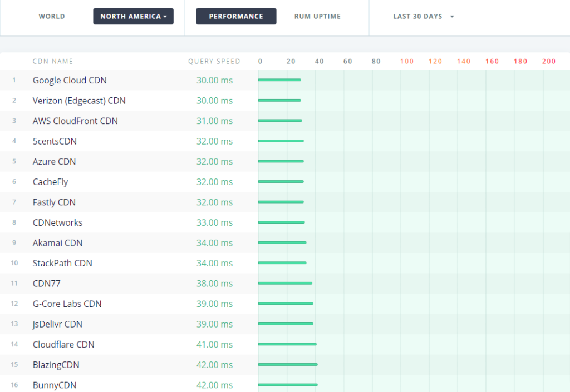Click CDNetworks' 33.00 ms value

(214, 222)
